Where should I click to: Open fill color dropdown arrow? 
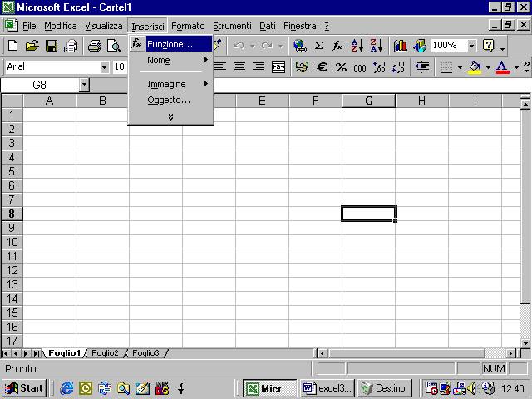coord(488,67)
